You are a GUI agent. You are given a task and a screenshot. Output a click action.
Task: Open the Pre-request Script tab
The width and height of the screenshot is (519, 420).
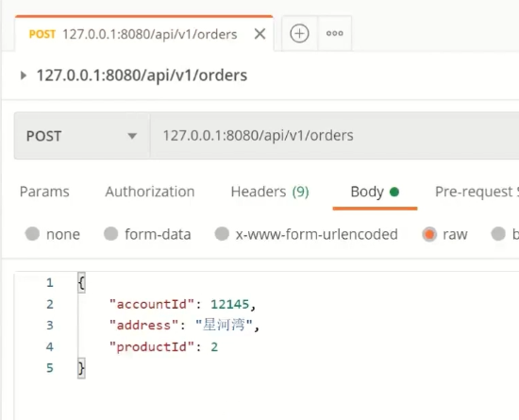coord(477,192)
